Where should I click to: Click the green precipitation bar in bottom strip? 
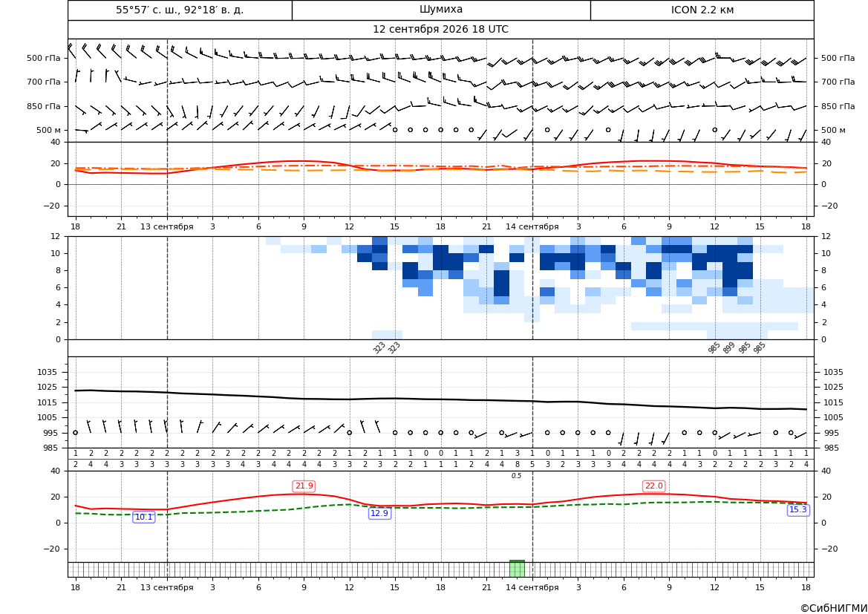pyautogui.click(x=517, y=569)
